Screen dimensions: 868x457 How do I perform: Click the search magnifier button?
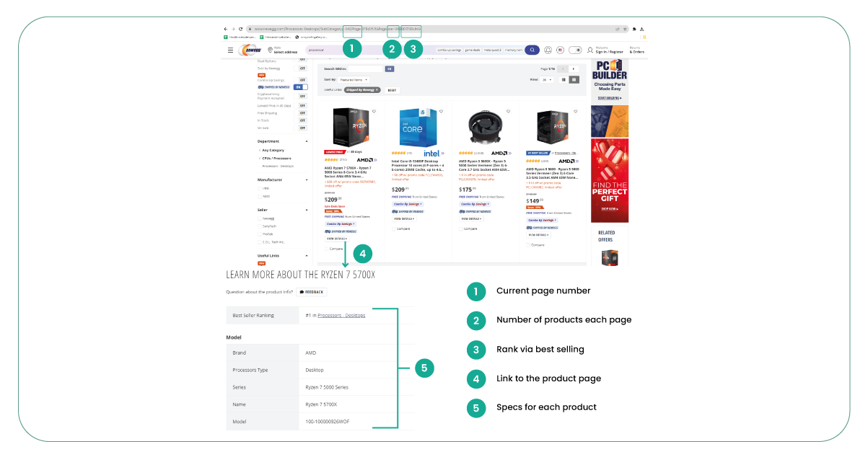pos(532,50)
